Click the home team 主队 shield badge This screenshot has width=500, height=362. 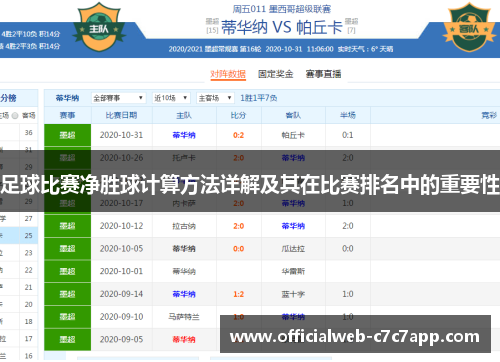click(x=99, y=27)
